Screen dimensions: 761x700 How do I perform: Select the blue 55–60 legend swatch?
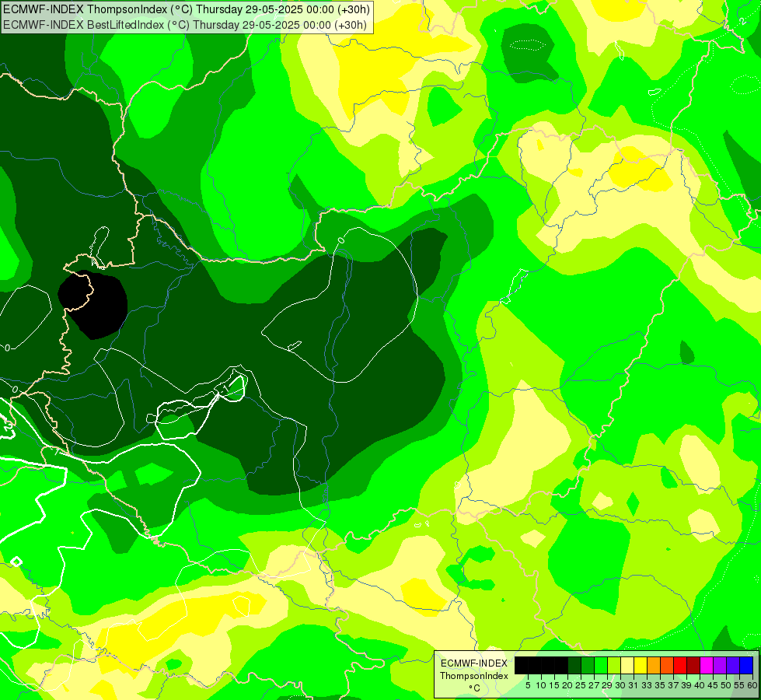[746, 665]
